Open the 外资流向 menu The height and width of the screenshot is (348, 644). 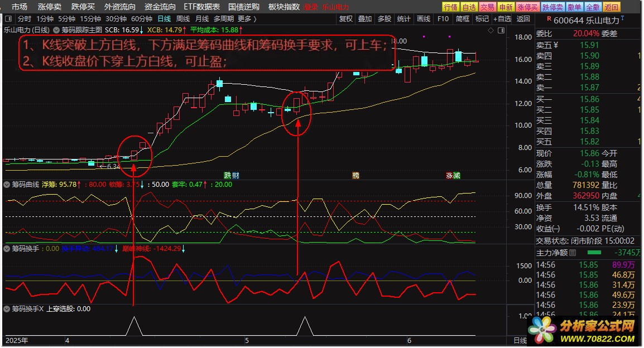tap(120, 7)
